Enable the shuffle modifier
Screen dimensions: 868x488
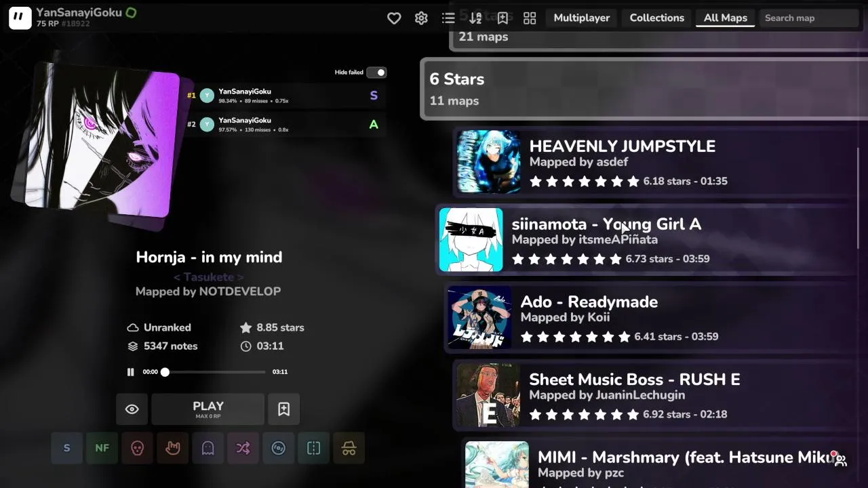[243, 448]
